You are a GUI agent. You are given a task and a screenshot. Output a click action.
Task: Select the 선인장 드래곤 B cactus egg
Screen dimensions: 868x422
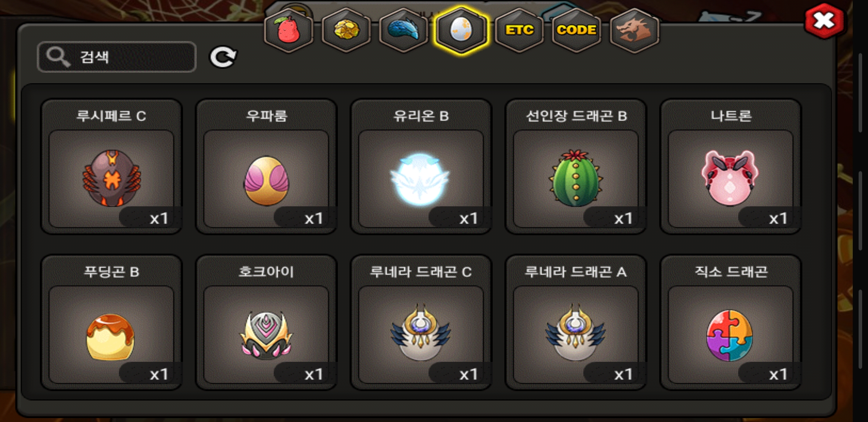coord(576,166)
